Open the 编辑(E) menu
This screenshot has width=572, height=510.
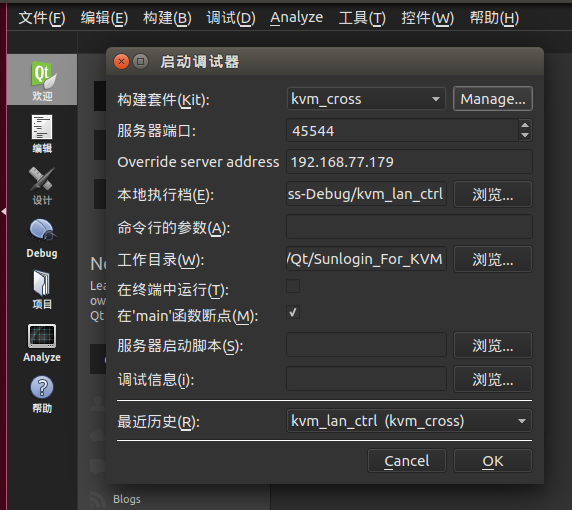pos(104,18)
